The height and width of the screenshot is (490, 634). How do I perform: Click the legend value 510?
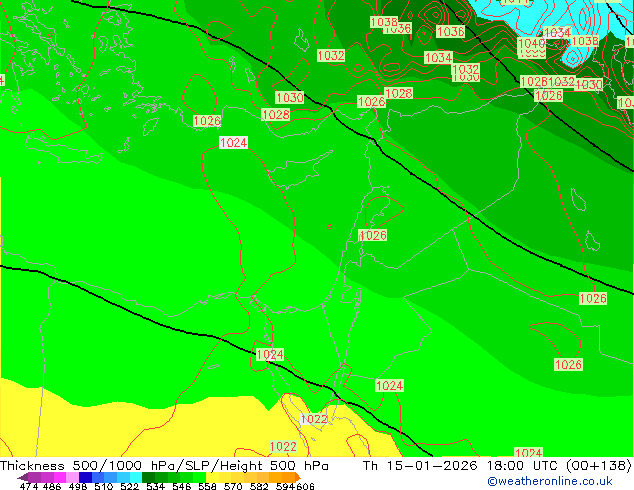104,486
